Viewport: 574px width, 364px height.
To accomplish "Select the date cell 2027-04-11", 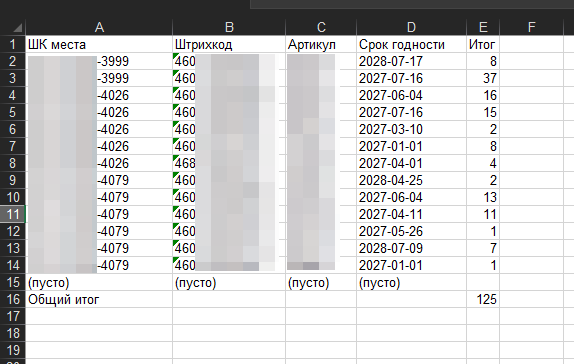I will click(x=411, y=214).
